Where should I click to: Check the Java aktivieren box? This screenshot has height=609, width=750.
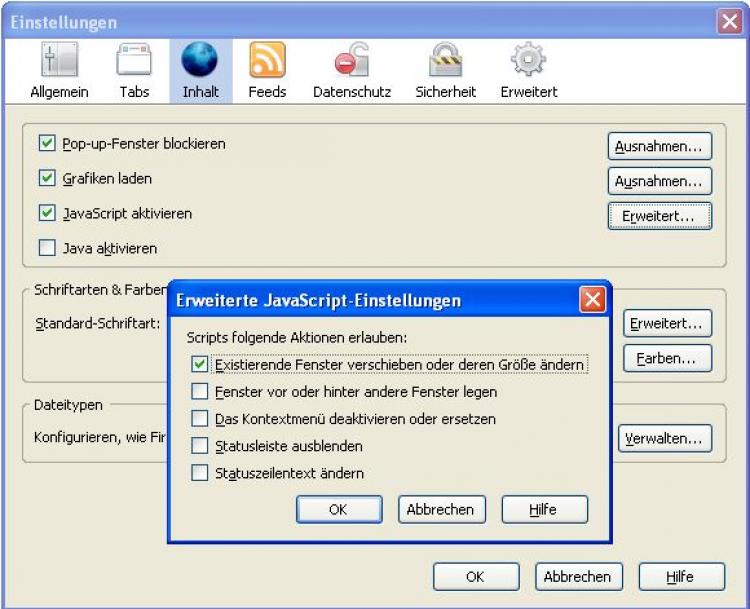47,248
